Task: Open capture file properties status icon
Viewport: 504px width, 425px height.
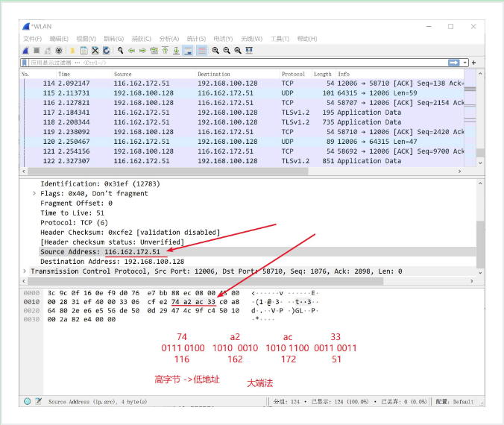Action: tap(39, 401)
